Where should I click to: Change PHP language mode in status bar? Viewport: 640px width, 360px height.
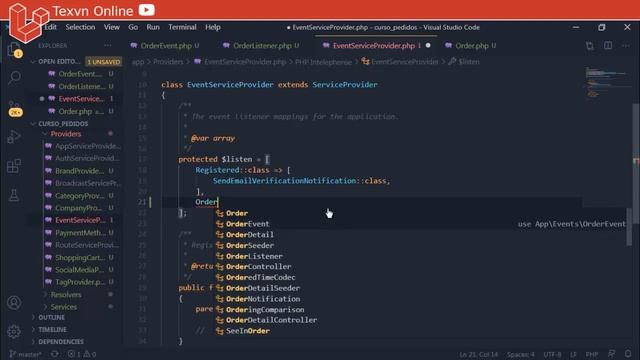pyautogui.click(x=591, y=354)
